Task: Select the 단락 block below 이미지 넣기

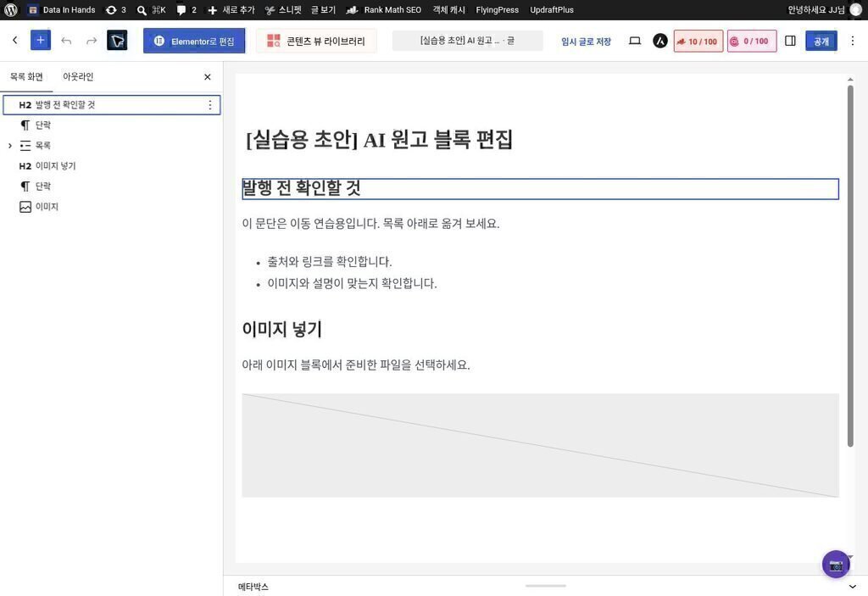Action: point(112,187)
